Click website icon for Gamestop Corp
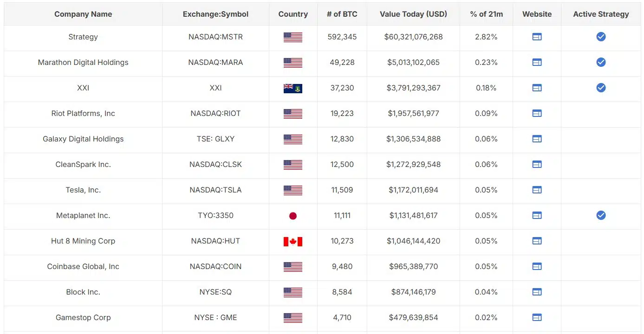The image size is (644, 334). tap(537, 317)
